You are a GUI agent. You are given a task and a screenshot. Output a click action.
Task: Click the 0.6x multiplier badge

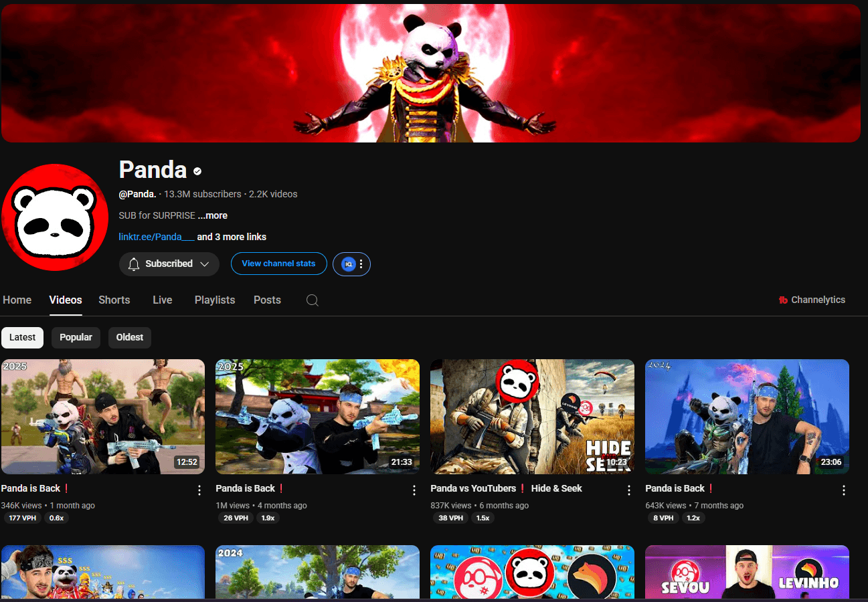(57, 518)
